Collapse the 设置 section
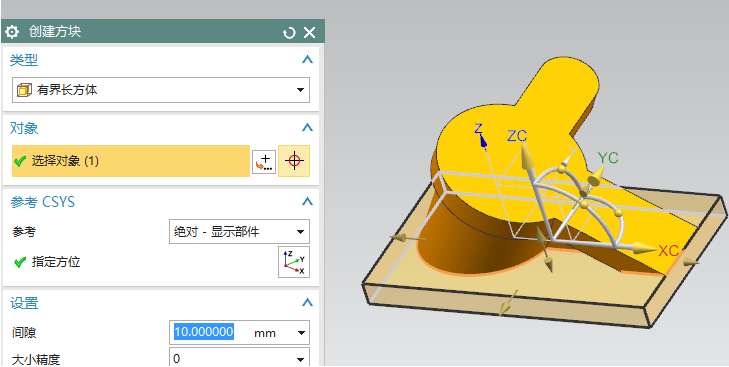Viewport: 729px width, 367px height. coord(307,302)
